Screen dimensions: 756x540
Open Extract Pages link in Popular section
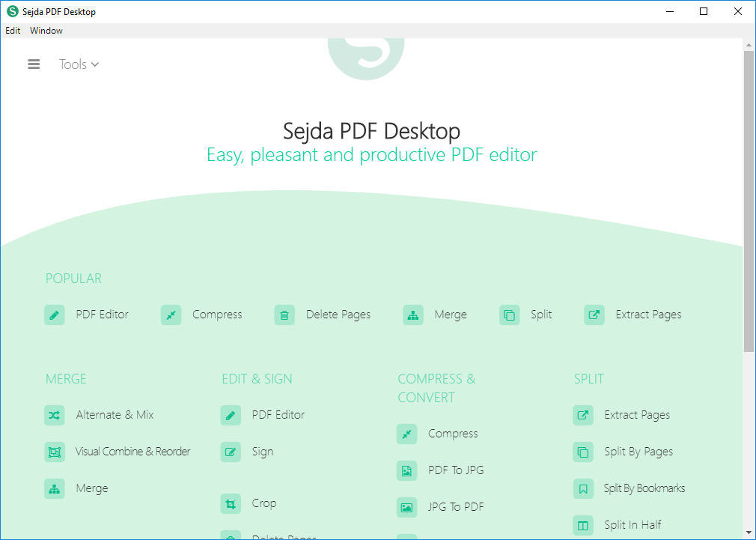(648, 315)
